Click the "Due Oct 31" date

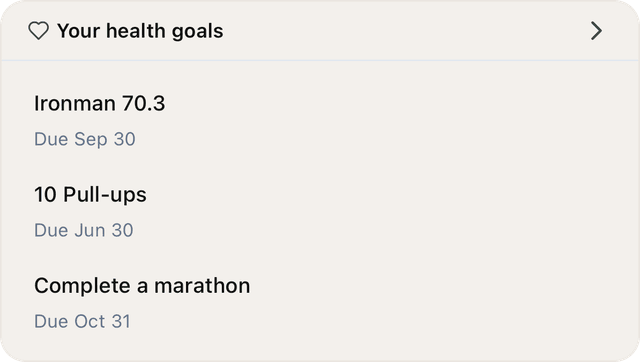[82, 321]
